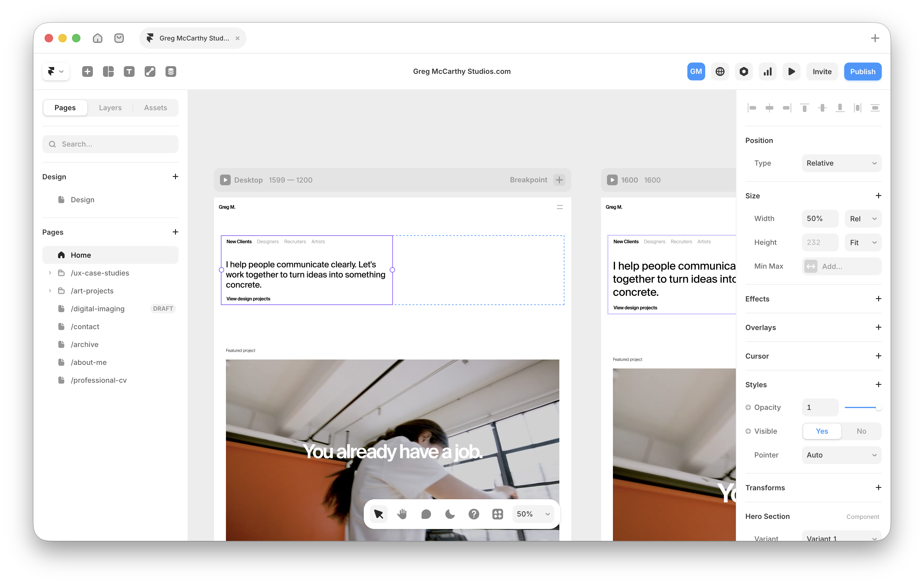The width and height of the screenshot is (924, 585).
Task: Open the project settings icon
Action: pos(744,71)
